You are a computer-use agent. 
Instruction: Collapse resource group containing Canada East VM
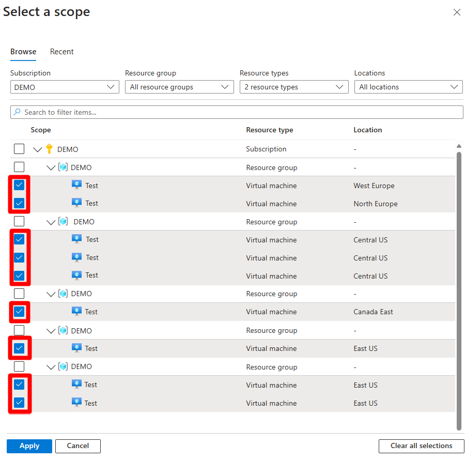[51, 294]
